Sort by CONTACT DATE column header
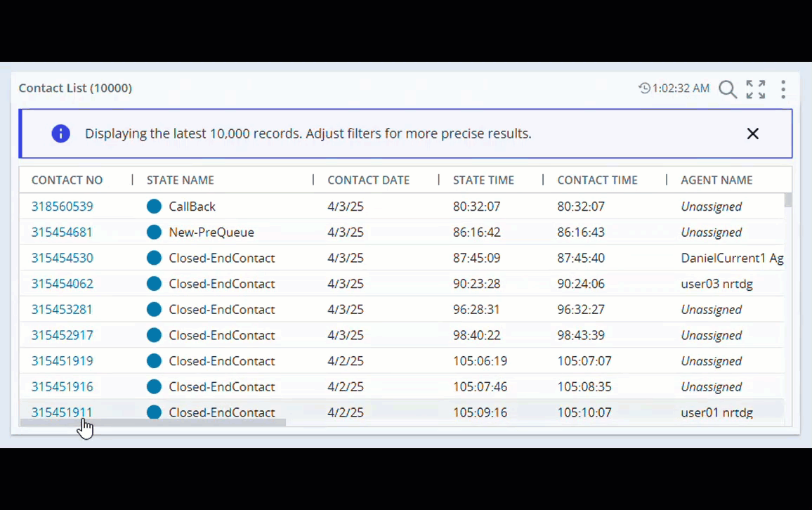Image resolution: width=812 pixels, height=510 pixels. point(368,181)
